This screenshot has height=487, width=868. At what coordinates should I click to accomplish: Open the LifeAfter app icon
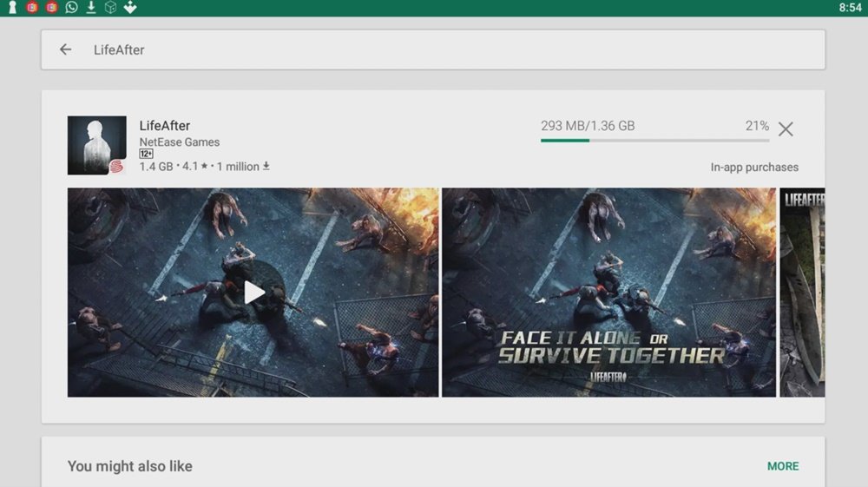(x=97, y=145)
